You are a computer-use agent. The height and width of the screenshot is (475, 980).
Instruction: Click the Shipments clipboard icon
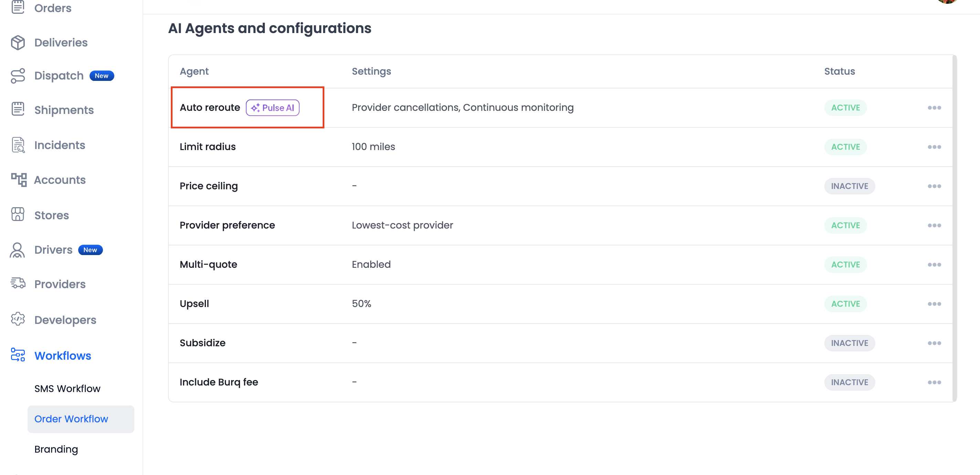pyautogui.click(x=18, y=109)
